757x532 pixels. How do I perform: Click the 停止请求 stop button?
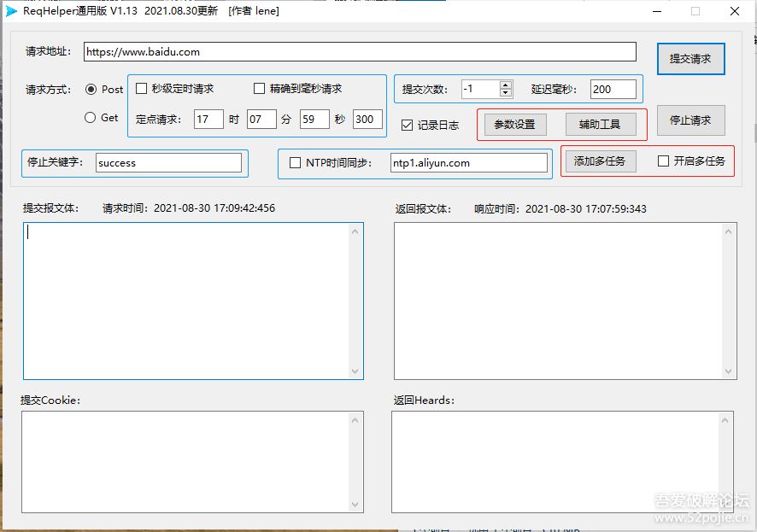pos(690,120)
